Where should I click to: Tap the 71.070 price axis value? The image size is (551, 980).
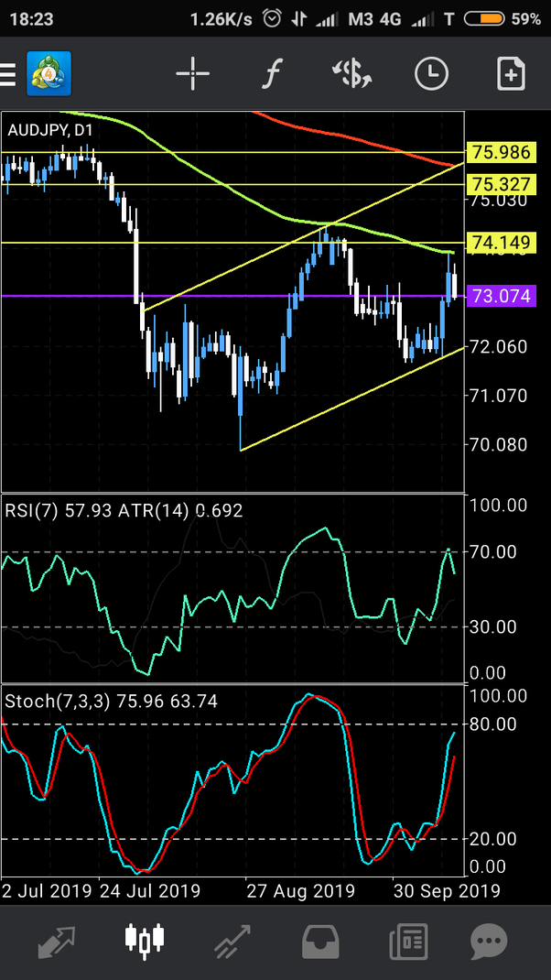499,395
